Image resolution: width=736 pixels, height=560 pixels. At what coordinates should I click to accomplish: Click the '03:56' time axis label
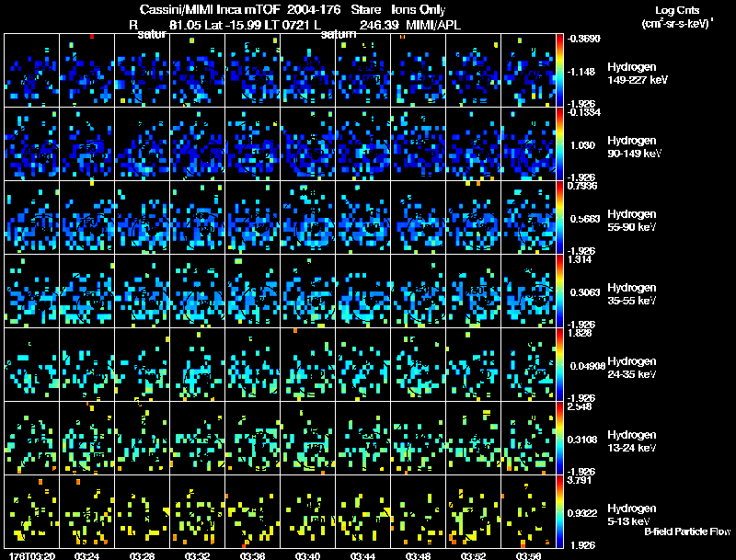528,555
